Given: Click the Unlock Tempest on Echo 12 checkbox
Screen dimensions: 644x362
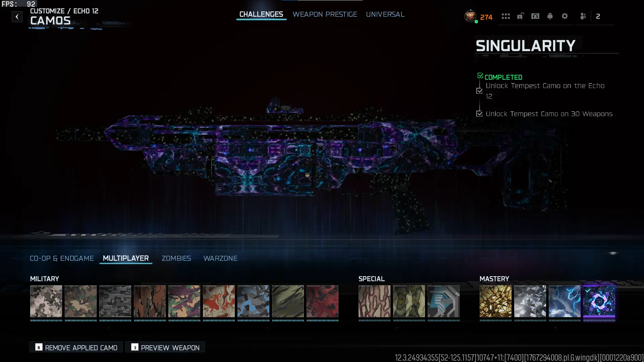Looking at the screenshot, I should point(479,91).
